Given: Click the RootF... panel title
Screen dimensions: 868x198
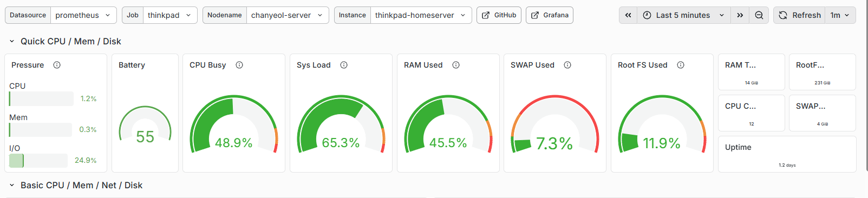Looking at the screenshot, I should pyautogui.click(x=810, y=65).
